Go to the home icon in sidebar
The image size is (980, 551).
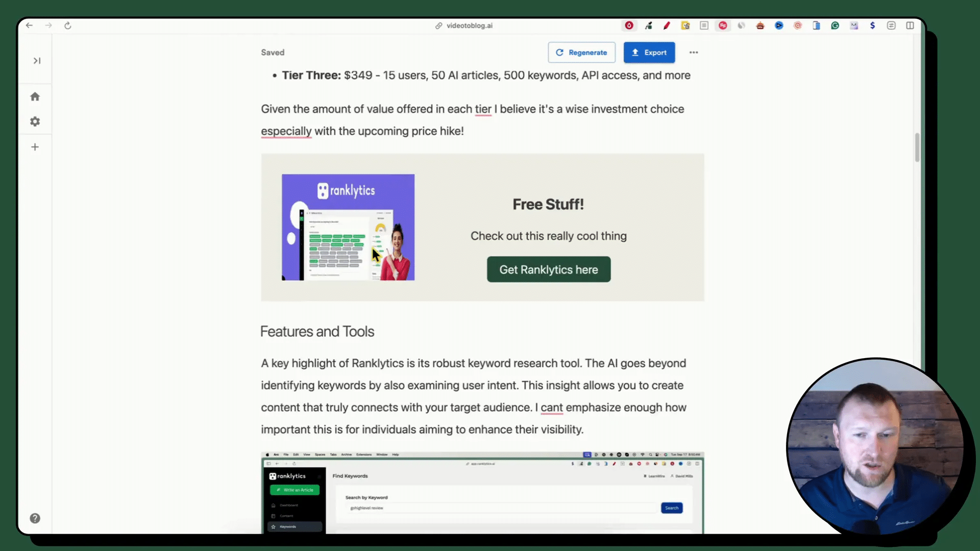[35, 96]
